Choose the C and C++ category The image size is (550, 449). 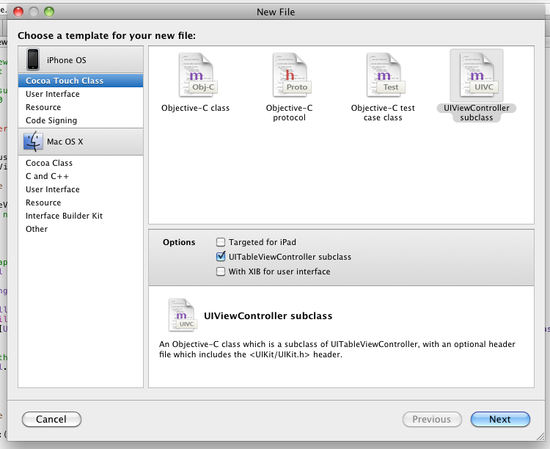coord(81,176)
